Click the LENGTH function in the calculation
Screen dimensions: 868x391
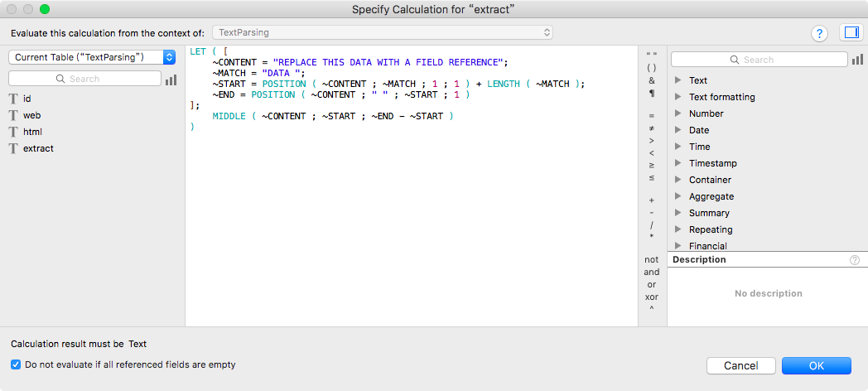click(504, 84)
